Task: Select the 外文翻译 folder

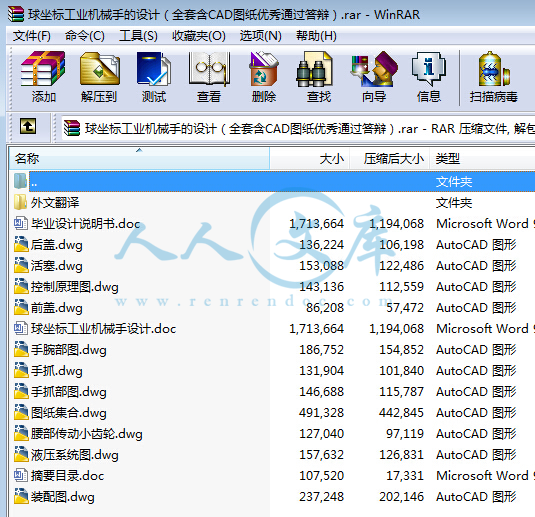Action: [x=55, y=203]
